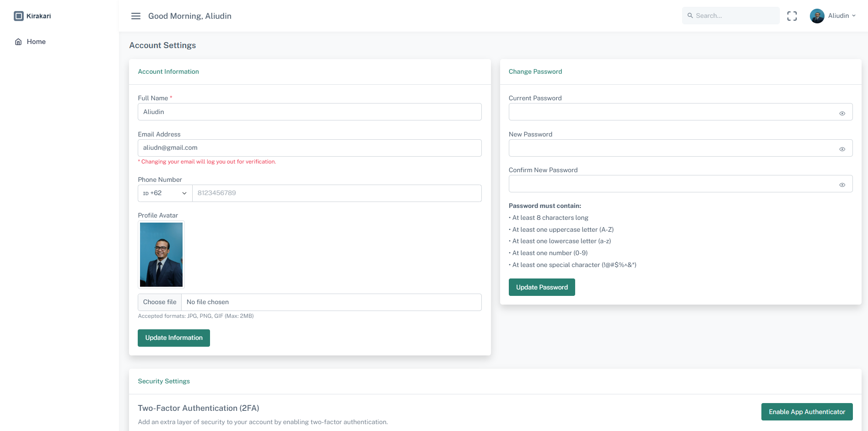Viewport: 868px width, 431px height.
Task: Open the phone country code dropdown
Action: pyautogui.click(x=164, y=193)
